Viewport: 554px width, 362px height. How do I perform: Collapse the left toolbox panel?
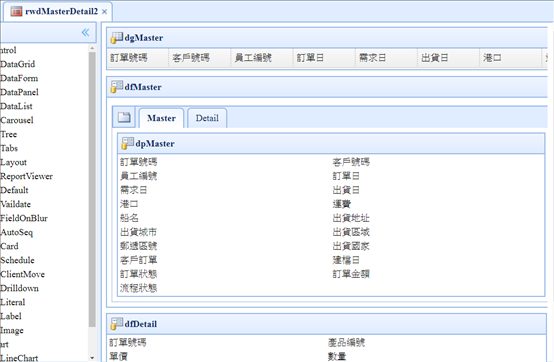[x=86, y=32]
